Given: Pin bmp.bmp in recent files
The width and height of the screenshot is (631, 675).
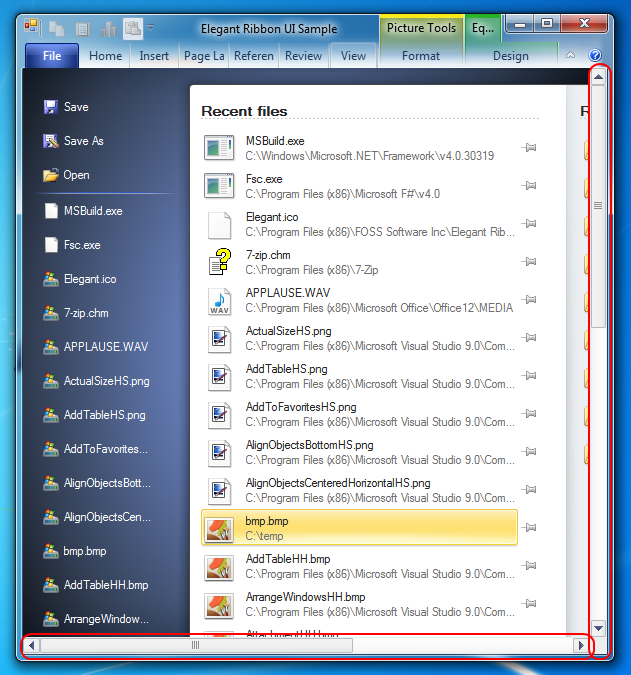Looking at the screenshot, I should pyautogui.click(x=529, y=527).
